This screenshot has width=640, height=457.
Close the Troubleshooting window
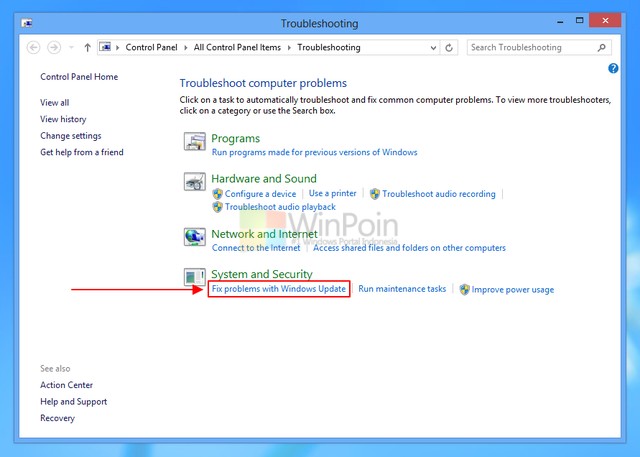605,20
